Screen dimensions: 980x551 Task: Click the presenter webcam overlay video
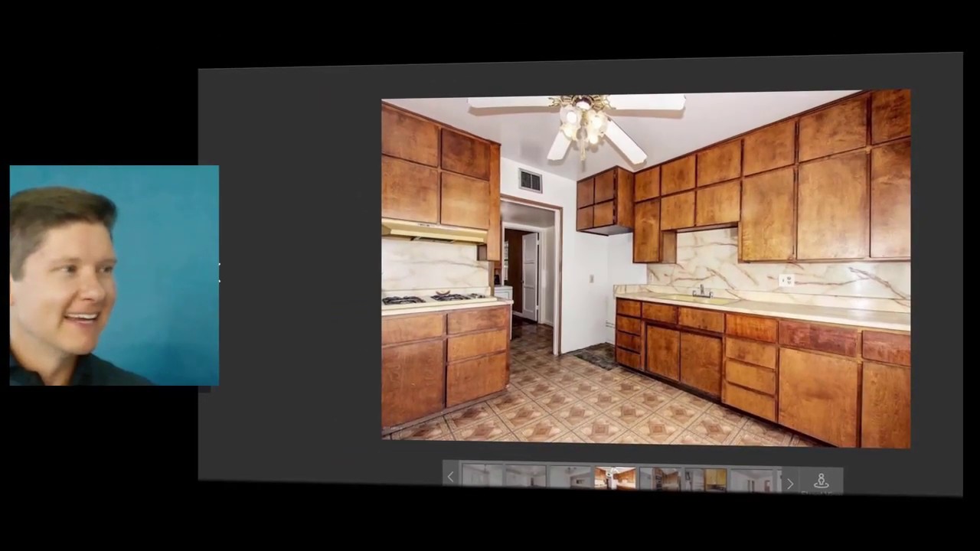[113, 274]
